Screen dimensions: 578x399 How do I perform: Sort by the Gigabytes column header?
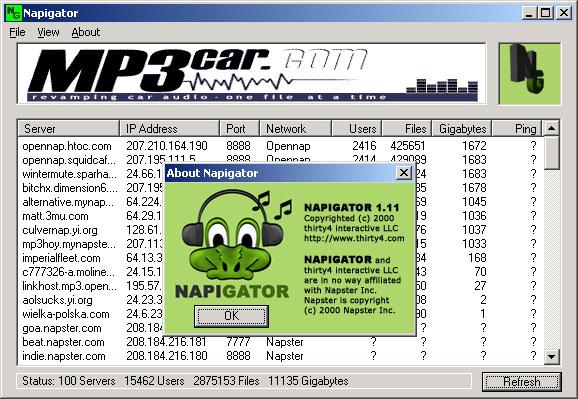coord(462,129)
